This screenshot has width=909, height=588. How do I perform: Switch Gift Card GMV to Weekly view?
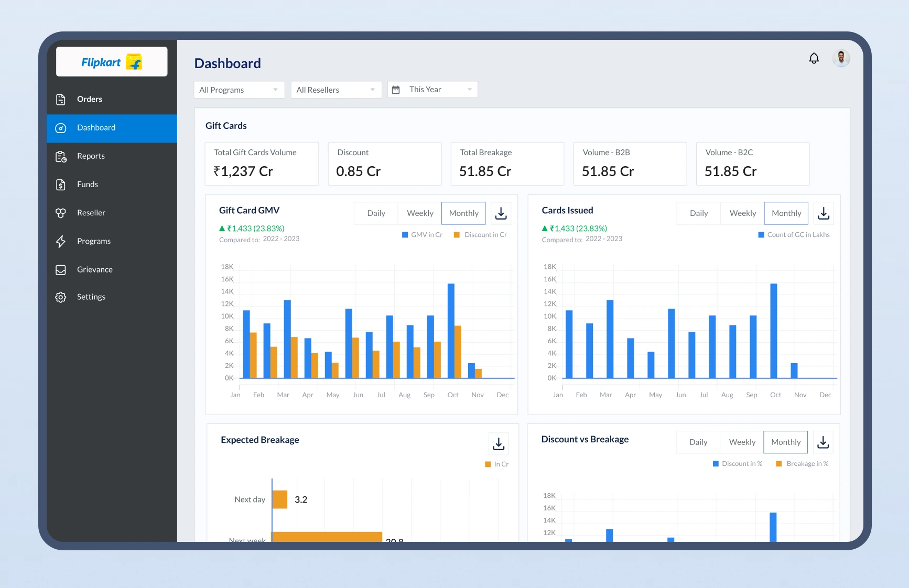pyautogui.click(x=420, y=213)
